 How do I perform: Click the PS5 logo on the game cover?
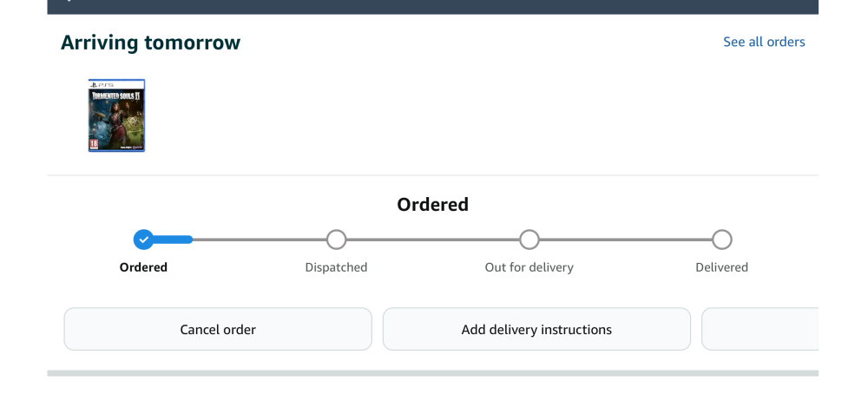pyautogui.click(x=99, y=84)
